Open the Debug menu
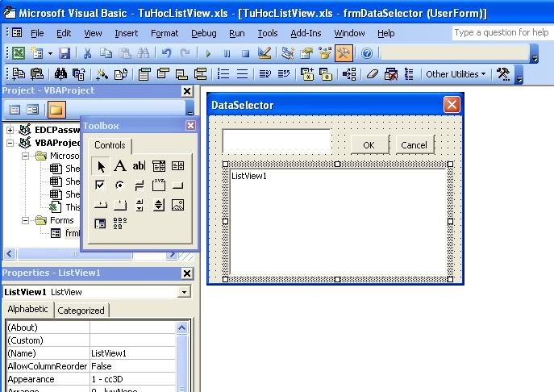The height and width of the screenshot is (392, 554). tap(204, 33)
